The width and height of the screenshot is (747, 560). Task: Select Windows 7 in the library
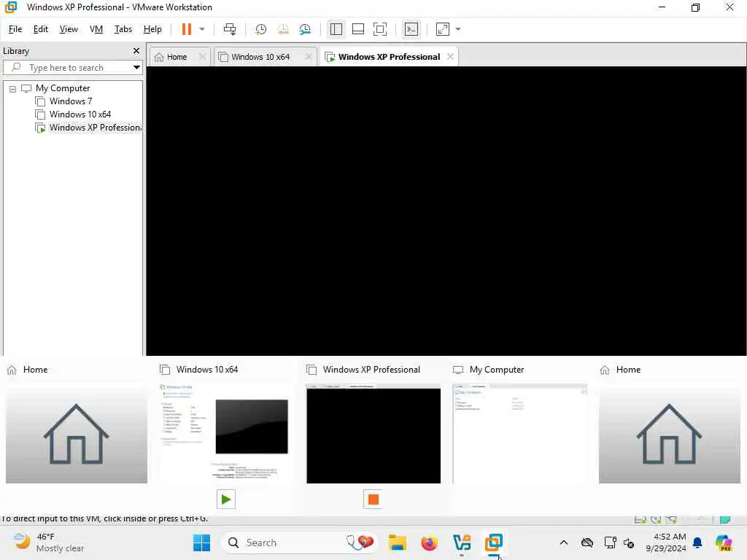click(x=71, y=101)
